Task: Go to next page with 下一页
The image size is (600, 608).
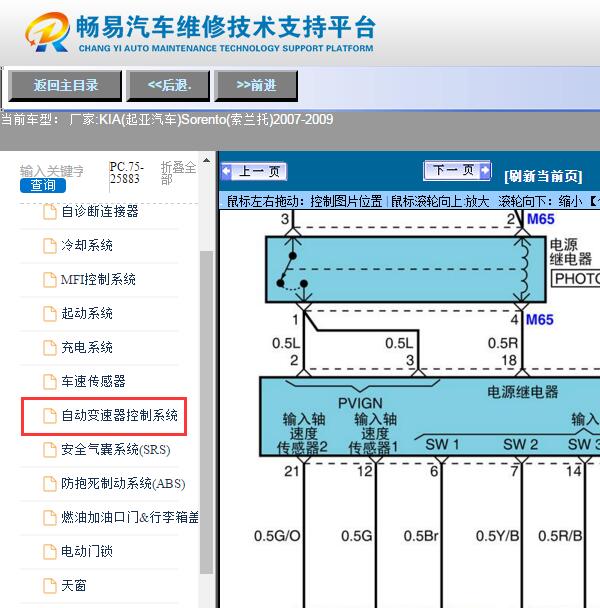Action: coord(457,171)
